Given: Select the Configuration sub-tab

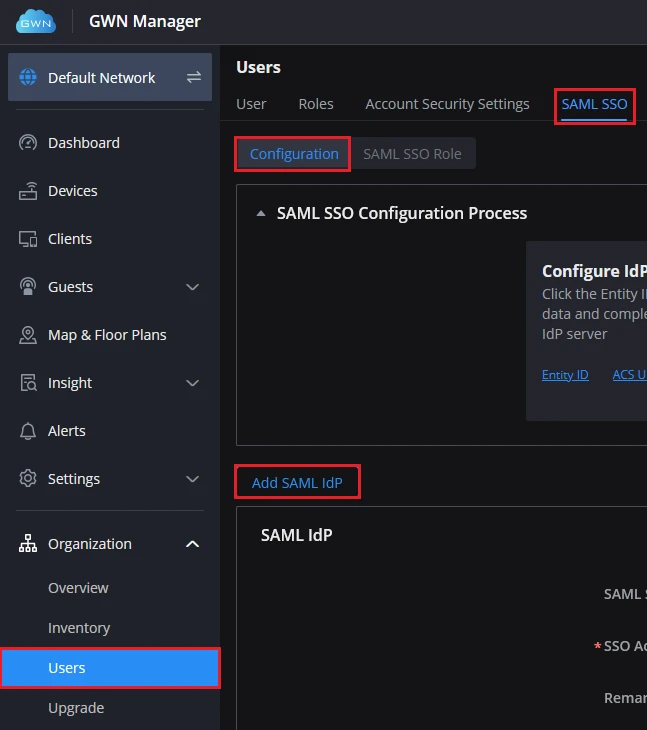Looking at the screenshot, I should pyautogui.click(x=294, y=154).
